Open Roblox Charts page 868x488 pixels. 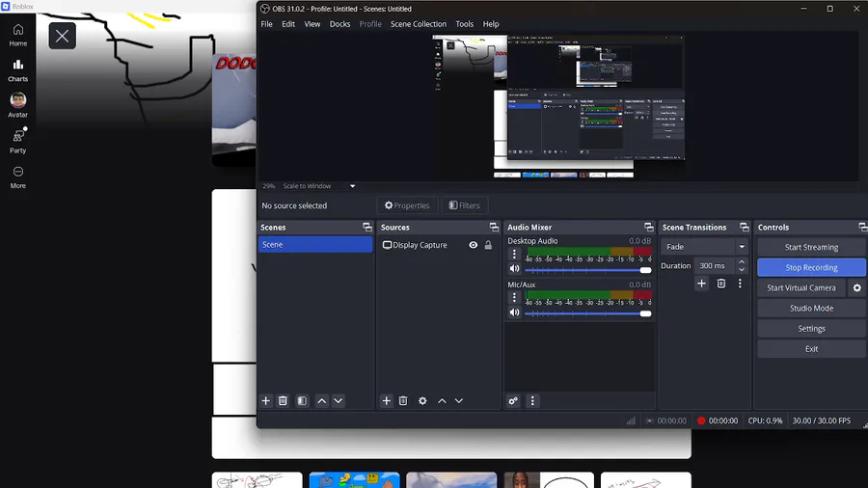click(x=17, y=70)
